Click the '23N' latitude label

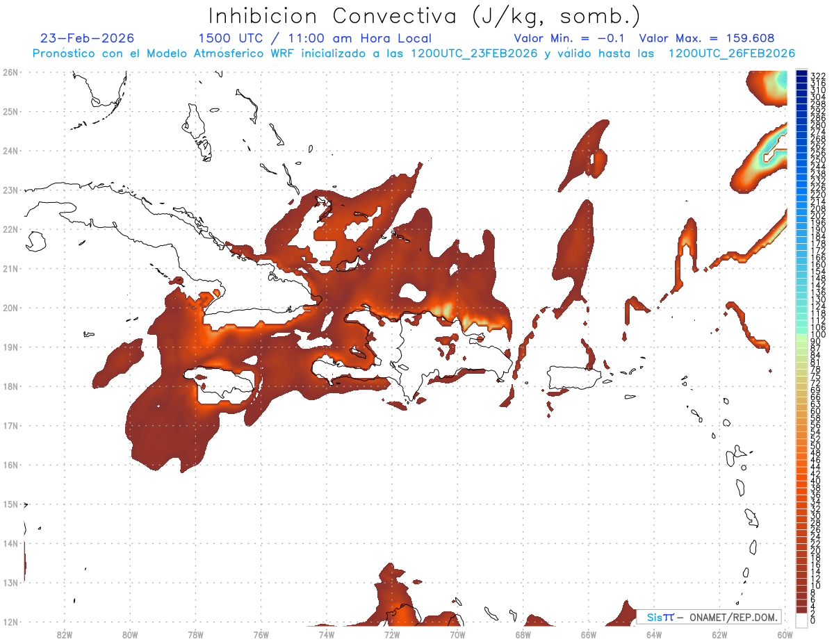point(10,190)
